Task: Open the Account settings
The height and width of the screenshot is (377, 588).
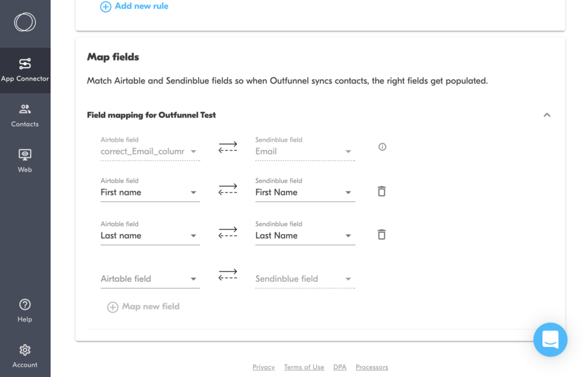Action: (25, 355)
